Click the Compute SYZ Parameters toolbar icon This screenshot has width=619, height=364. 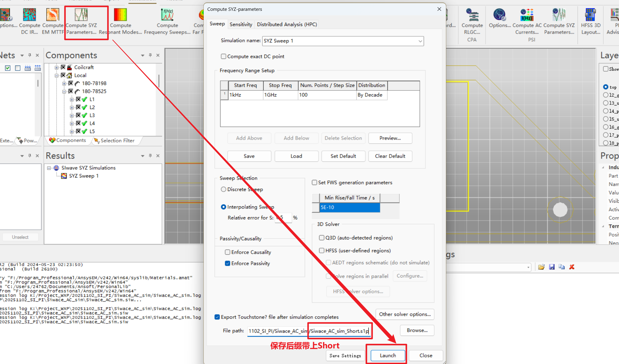81,15
